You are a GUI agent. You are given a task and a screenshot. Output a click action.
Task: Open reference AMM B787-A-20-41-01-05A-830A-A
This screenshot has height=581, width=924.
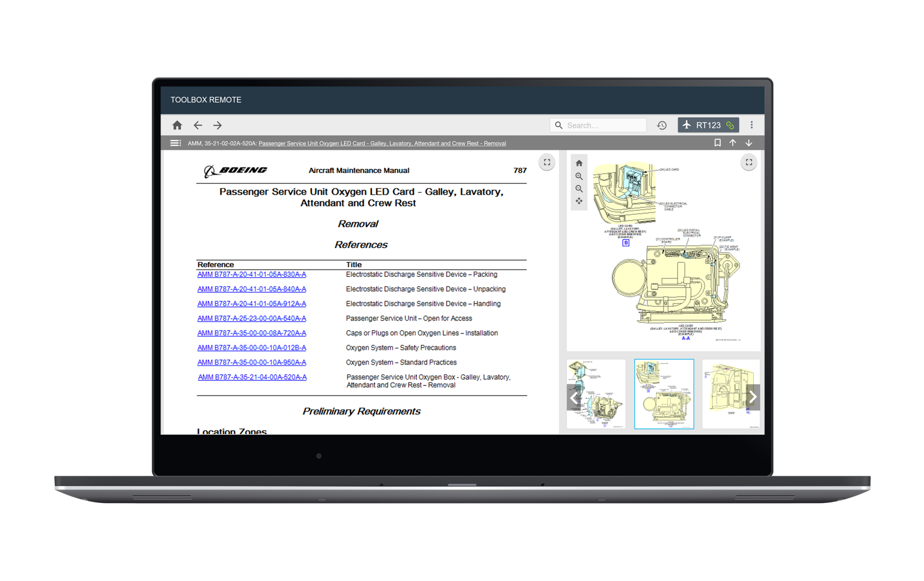[251, 275]
